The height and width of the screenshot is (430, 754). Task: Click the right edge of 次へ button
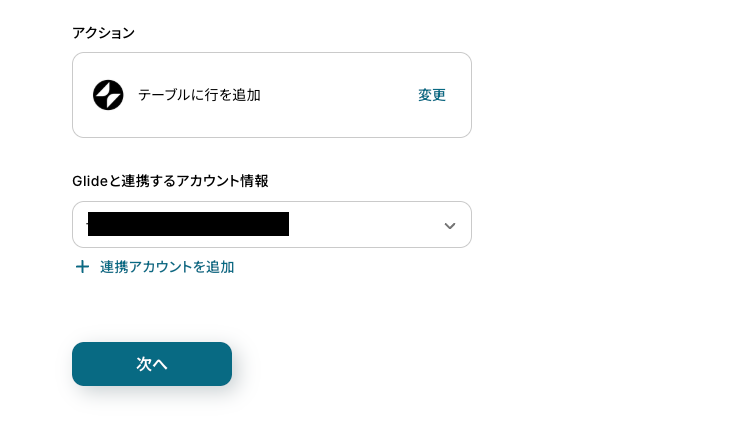pyautogui.click(x=224, y=364)
